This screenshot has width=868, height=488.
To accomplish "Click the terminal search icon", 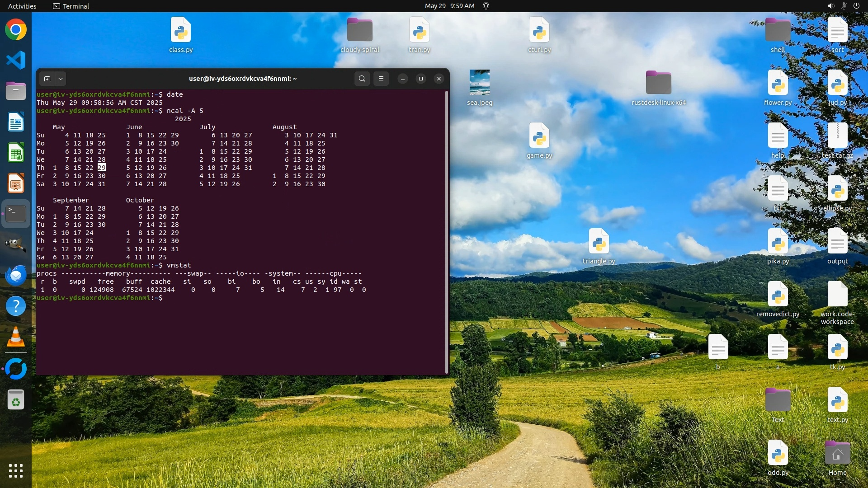I will coord(362,79).
